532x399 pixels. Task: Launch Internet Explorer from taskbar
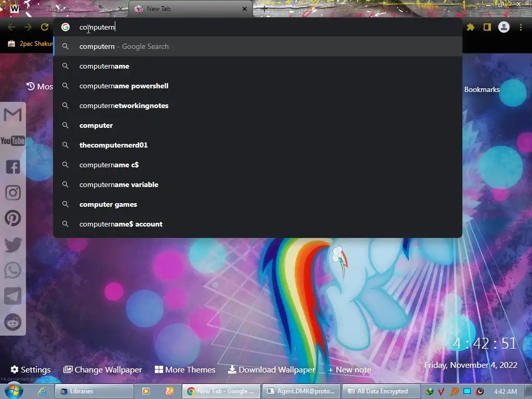[42, 391]
